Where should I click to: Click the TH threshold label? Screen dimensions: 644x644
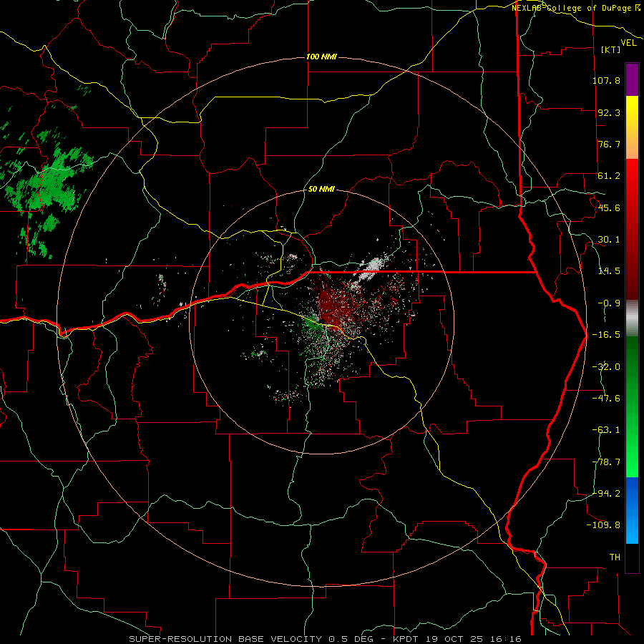click(x=615, y=557)
